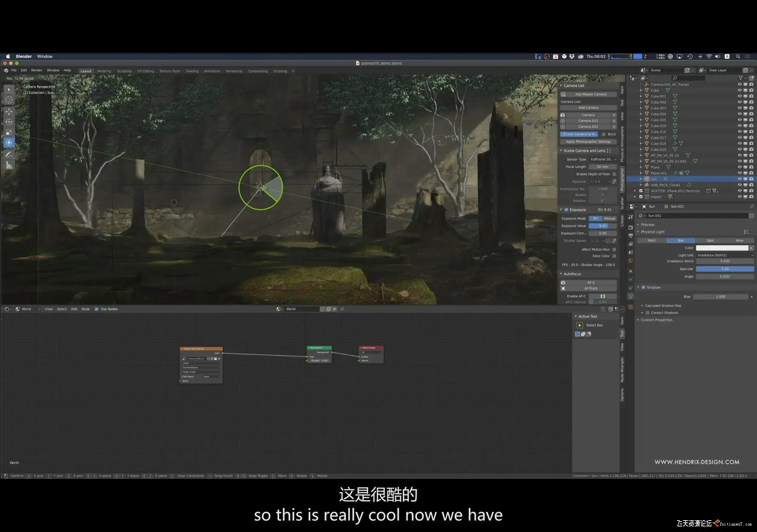Uncheck the Shadow checkbox in light properties

[x=644, y=287]
